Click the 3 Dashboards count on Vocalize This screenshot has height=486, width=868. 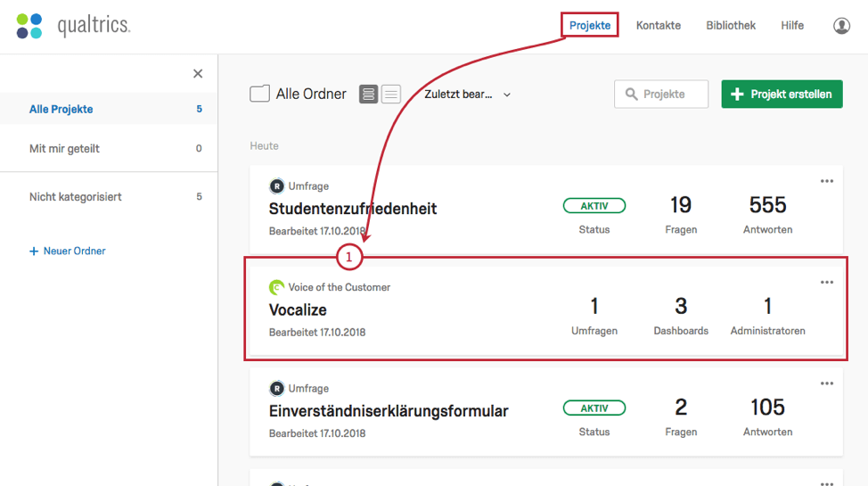[681, 306]
